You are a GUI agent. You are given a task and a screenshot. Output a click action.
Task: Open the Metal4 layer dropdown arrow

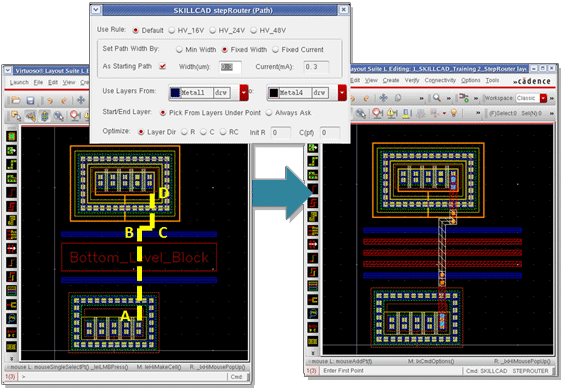tap(342, 93)
